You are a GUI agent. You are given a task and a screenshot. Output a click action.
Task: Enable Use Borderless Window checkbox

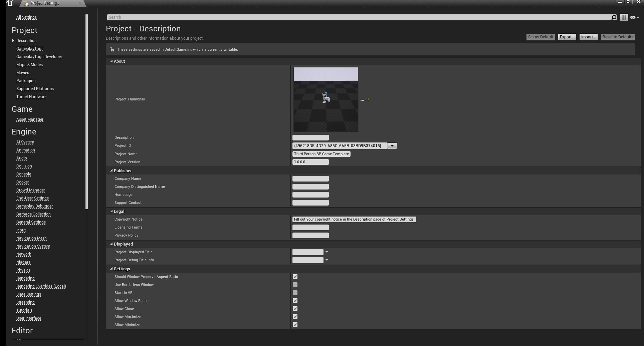coord(295,285)
